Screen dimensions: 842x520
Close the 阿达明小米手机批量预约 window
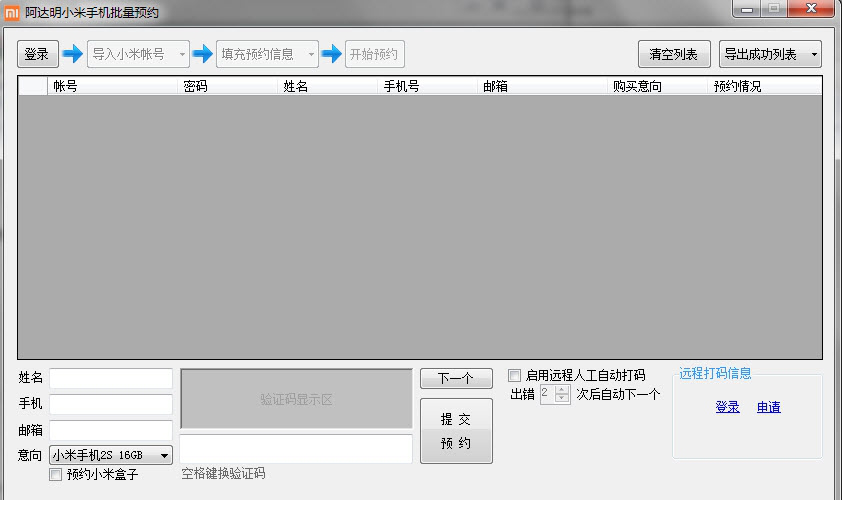pos(811,9)
